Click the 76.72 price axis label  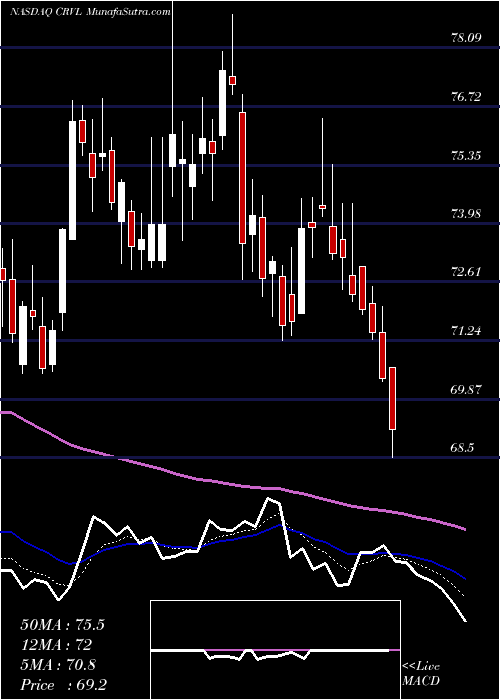click(467, 96)
